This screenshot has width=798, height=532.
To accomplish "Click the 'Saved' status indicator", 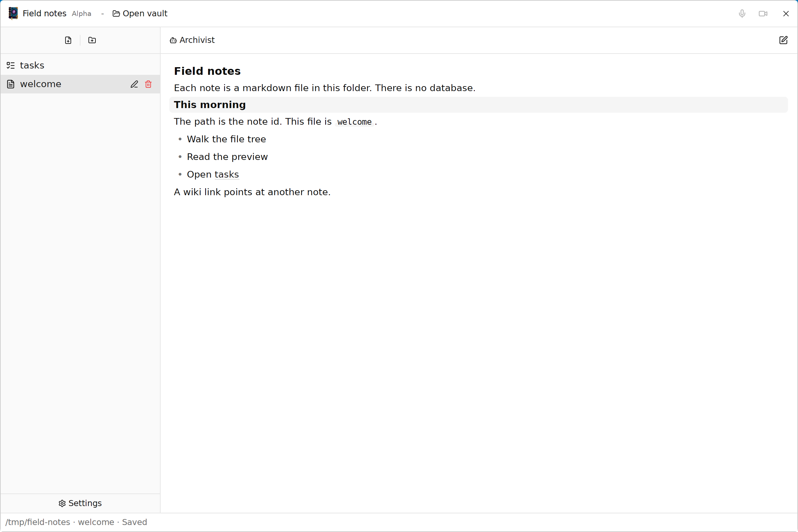I will tap(134, 522).
